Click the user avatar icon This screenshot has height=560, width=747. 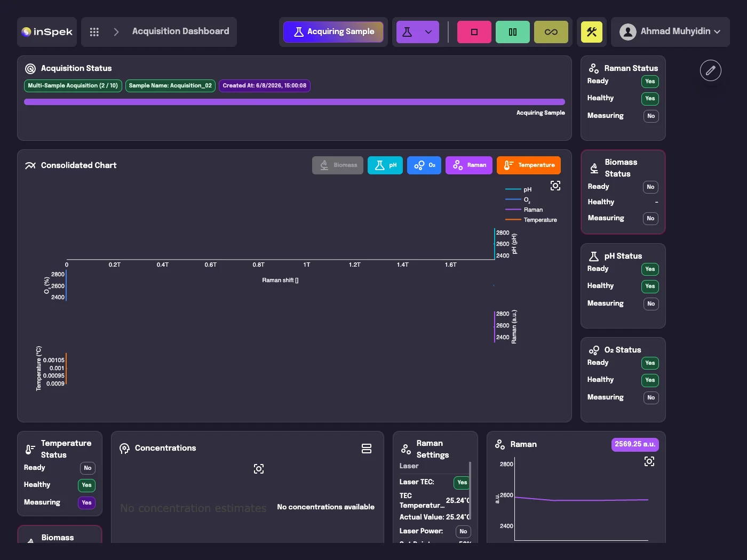pyautogui.click(x=628, y=32)
